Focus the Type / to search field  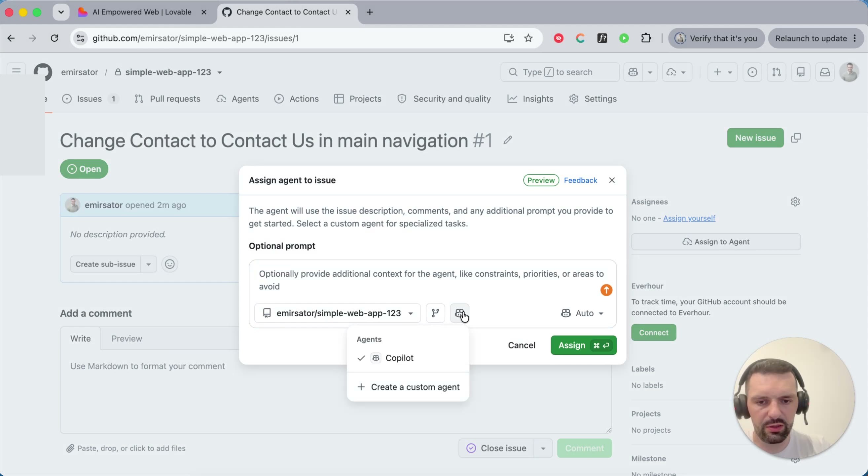pos(560,72)
